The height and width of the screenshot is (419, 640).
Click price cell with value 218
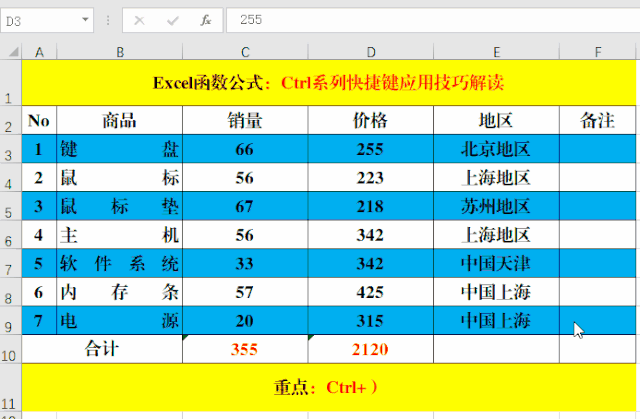coord(371,206)
